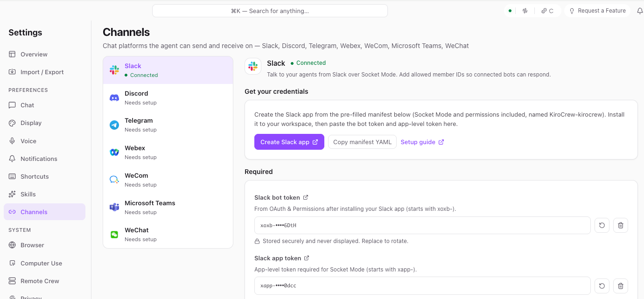This screenshot has height=299, width=644.
Task: Click the Computer Use cursor icon
Action: (x=12, y=263)
